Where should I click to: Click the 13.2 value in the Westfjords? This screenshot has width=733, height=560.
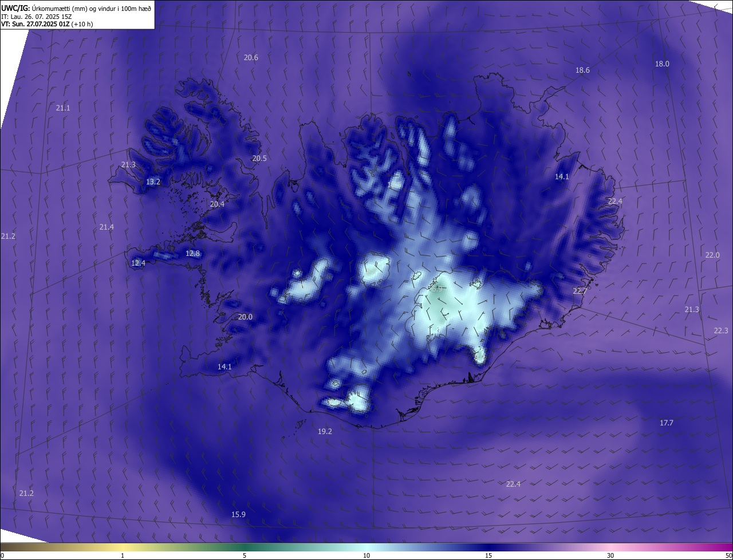[x=153, y=182]
